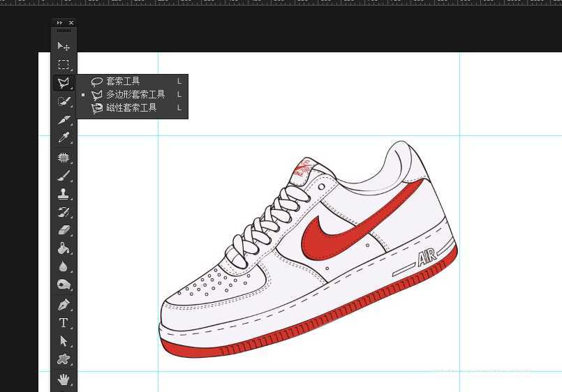Select the Type text tool
Screen dimensions: 562x392
pyautogui.click(x=64, y=323)
